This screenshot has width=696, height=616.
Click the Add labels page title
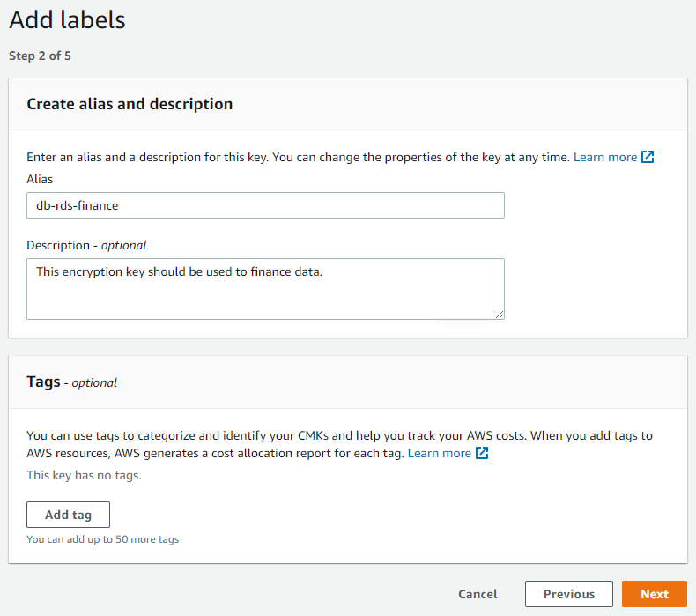click(x=67, y=20)
